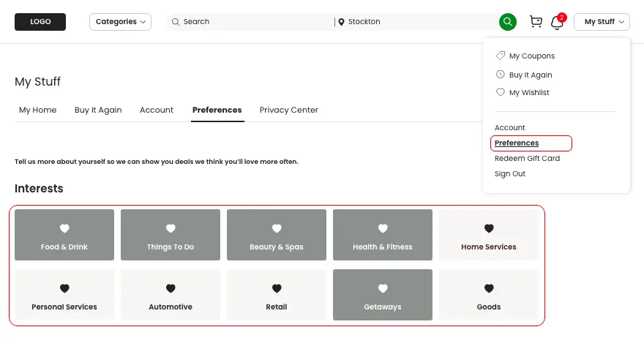Screen dimensions: 644x338
Task: Deselect the Things To Do interest tile
Action: point(171,235)
